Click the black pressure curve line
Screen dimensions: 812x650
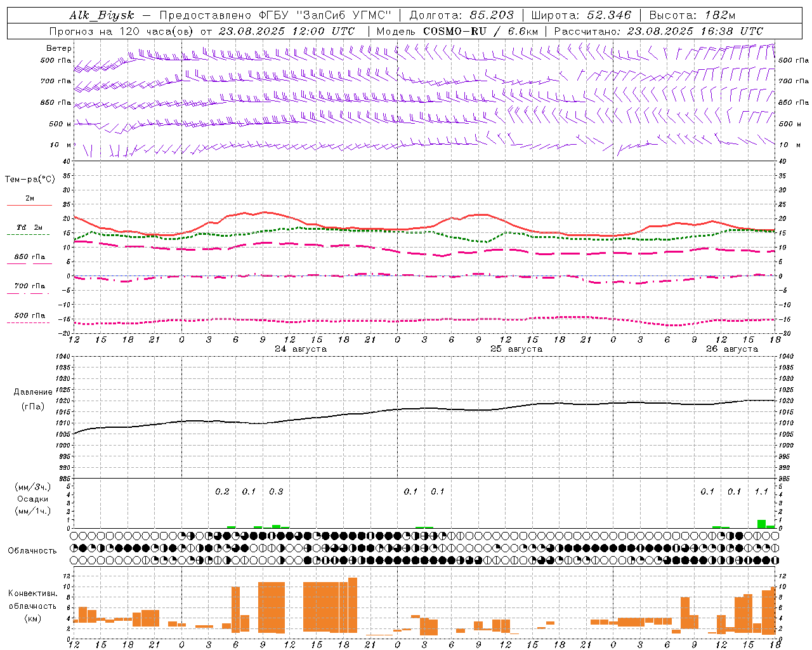(424, 408)
